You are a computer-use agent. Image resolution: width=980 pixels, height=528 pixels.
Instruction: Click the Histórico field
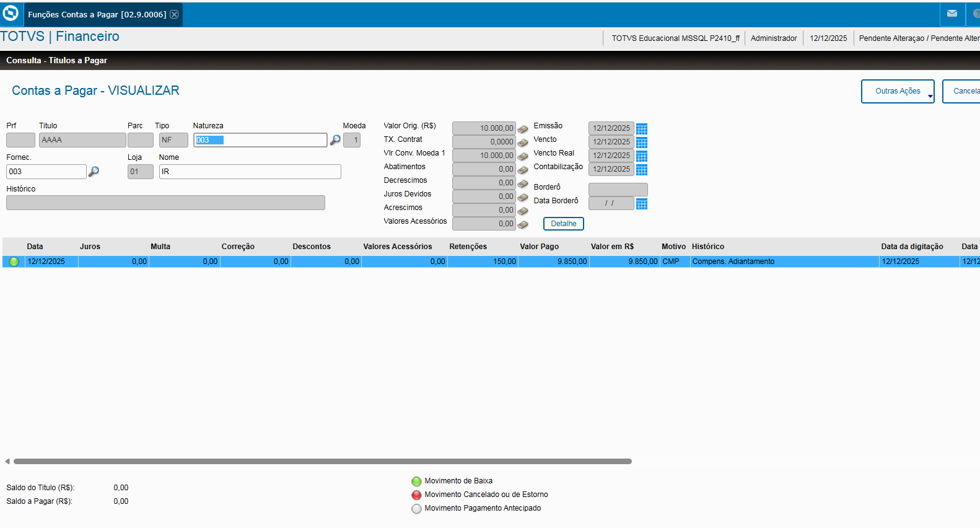pyautogui.click(x=165, y=203)
